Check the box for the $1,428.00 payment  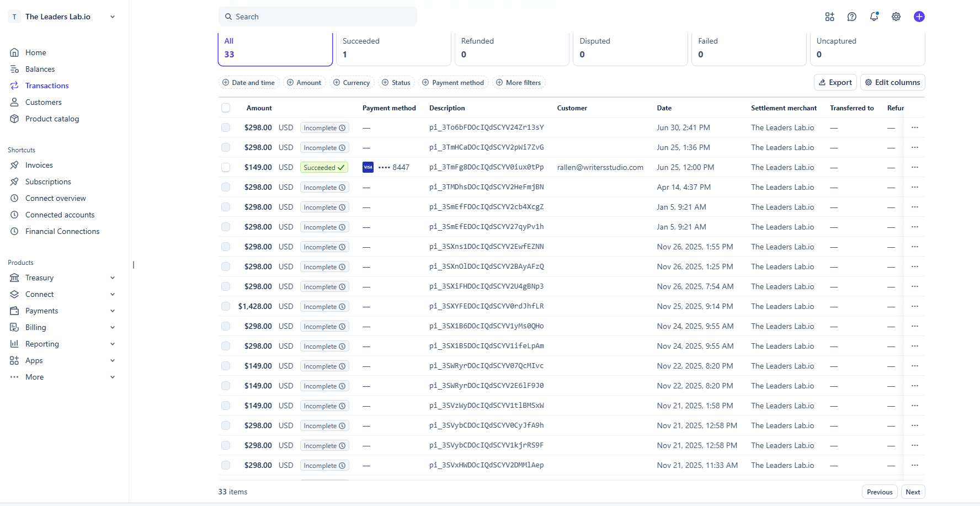pos(226,306)
